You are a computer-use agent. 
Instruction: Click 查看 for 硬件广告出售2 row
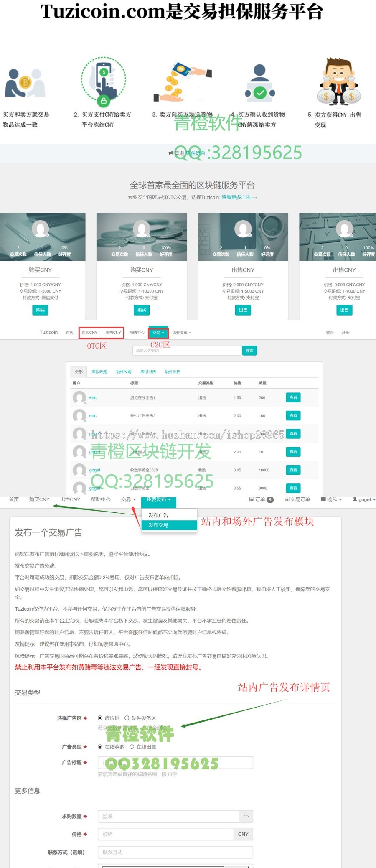tap(293, 415)
